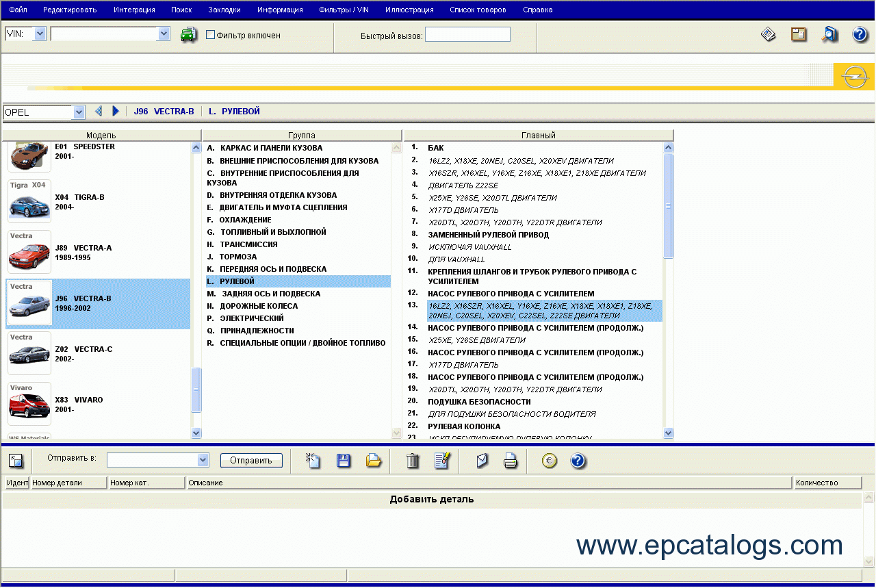
Task: Click the green car VIN lookup icon
Action: [189, 35]
